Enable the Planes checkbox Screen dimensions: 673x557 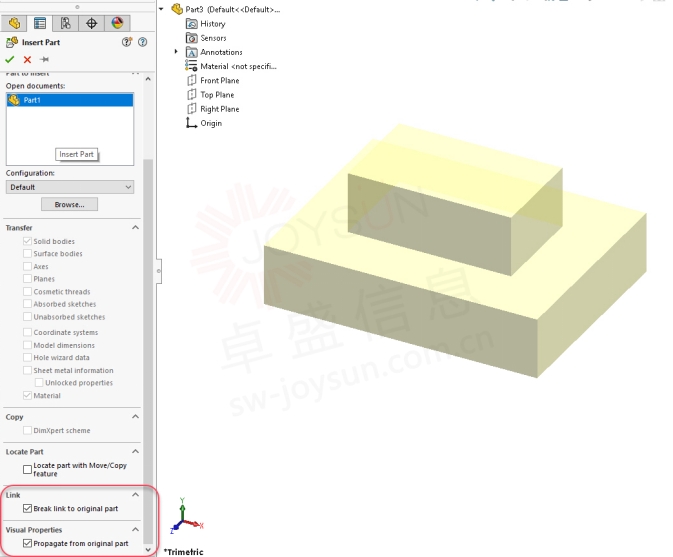coord(27,279)
